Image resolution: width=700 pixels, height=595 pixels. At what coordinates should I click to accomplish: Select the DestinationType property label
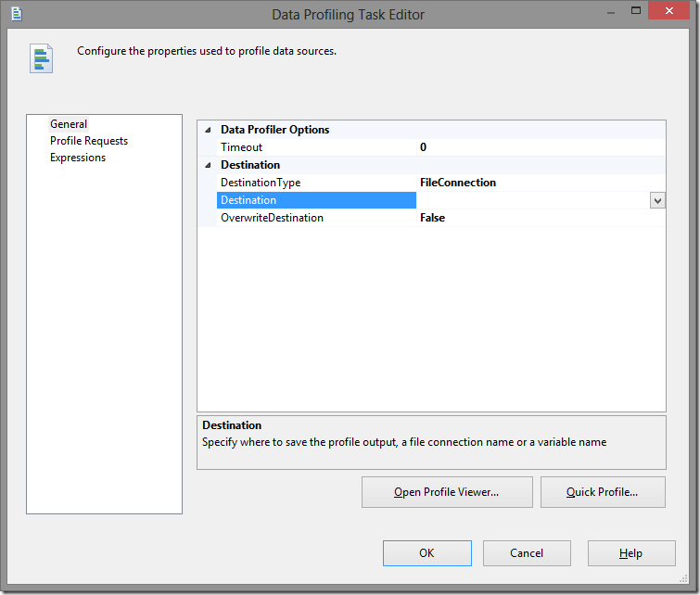click(x=261, y=183)
